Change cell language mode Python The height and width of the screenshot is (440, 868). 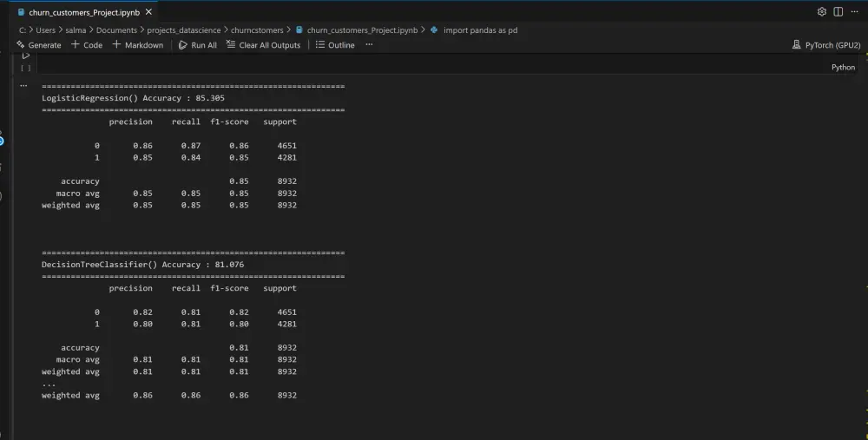click(x=843, y=67)
